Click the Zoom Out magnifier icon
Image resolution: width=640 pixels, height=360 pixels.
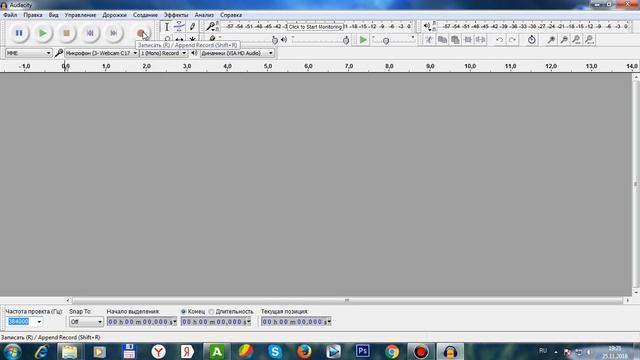click(x=564, y=40)
